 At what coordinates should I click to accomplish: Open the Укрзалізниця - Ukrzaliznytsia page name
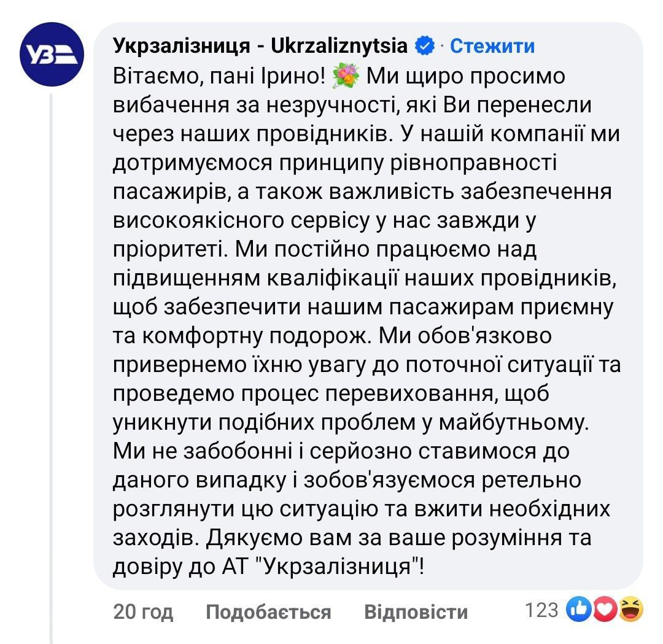click(260, 46)
